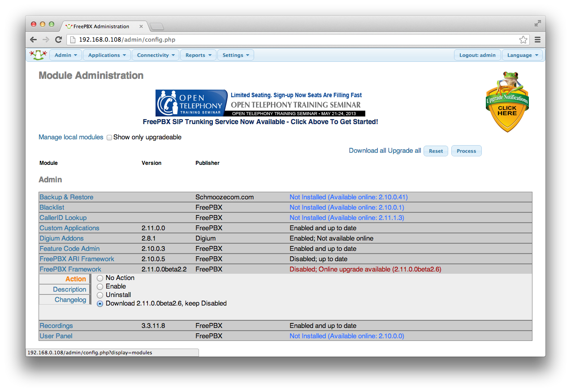Switch to the Action tab
The height and width of the screenshot is (392, 571).
[65, 279]
